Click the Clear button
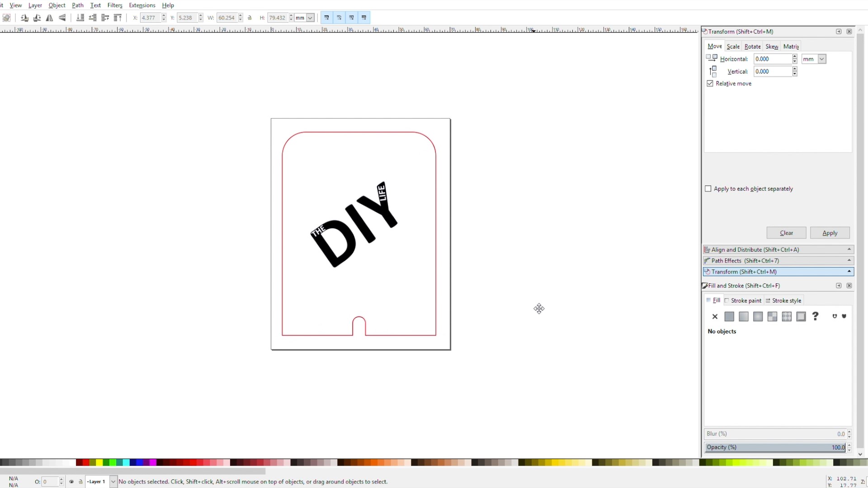868x488 pixels. point(786,233)
